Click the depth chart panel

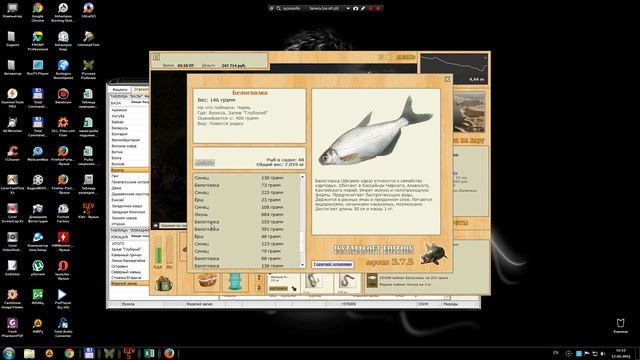[x=454, y=69]
